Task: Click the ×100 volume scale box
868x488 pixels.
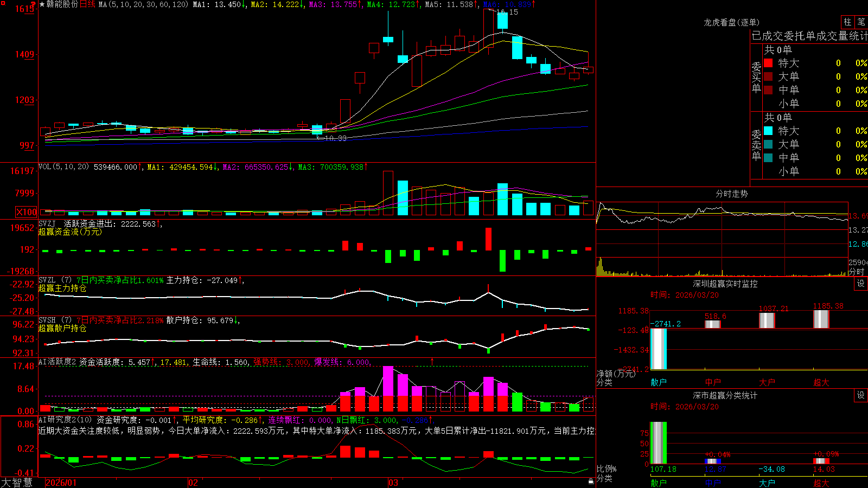Action: click(26, 213)
